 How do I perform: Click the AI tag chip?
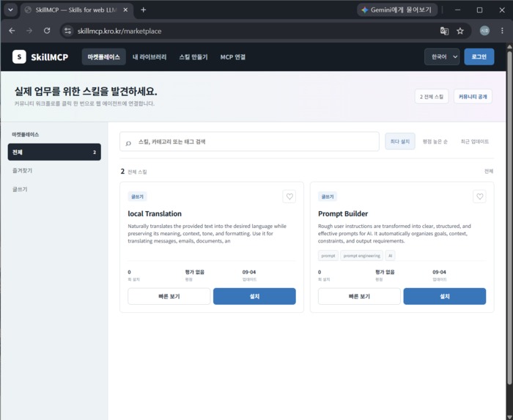(390, 256)
